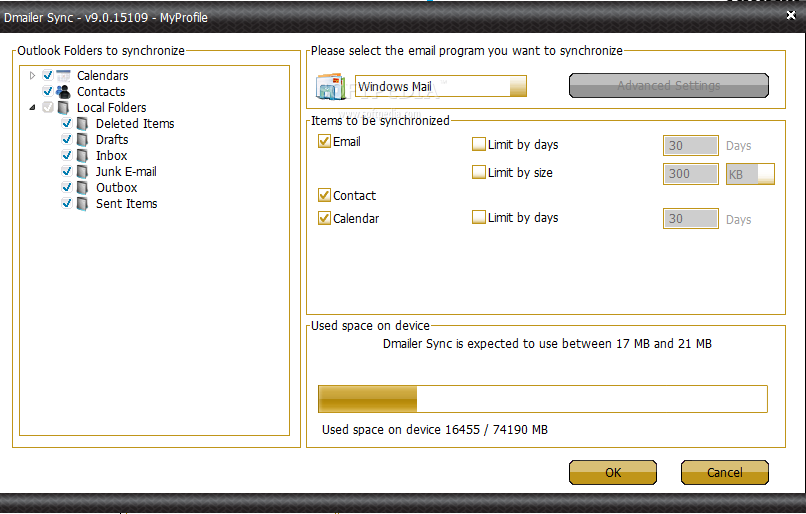Click 'Used space on device 16455 / 74190 MB'
Image resolution: width=806 pixels, height=514 pixels.
click(x=435, y=429)
